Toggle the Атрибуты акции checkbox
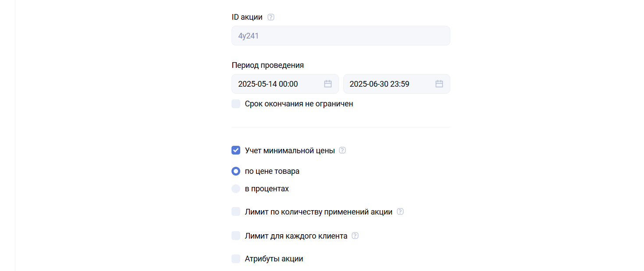 236,259
